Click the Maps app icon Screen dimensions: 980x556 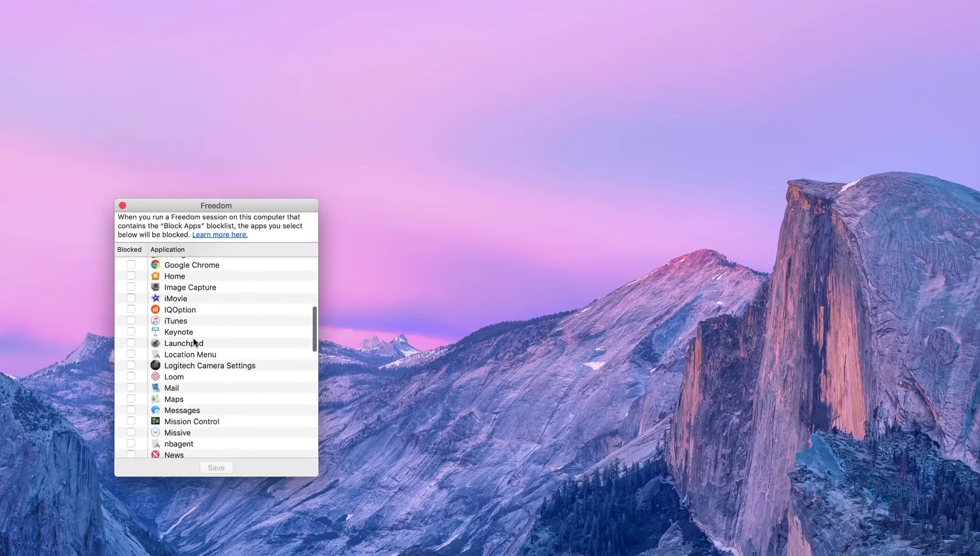156,399
